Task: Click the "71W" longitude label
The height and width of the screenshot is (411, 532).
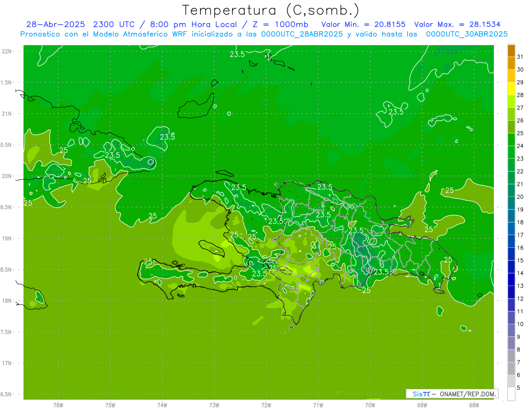Action: [x=318, y=405]
